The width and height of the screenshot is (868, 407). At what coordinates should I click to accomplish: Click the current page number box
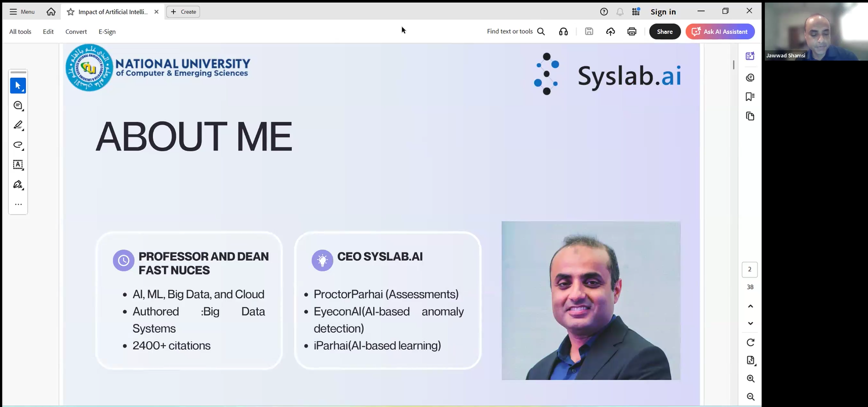[x=749, y=269]
